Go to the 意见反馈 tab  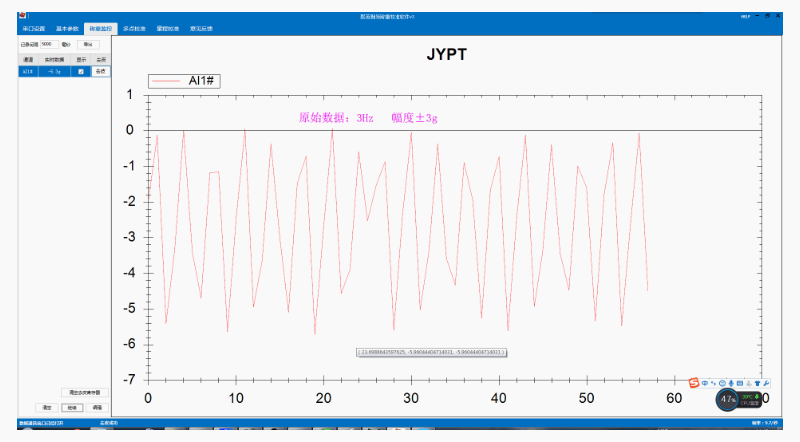(201, 29)
